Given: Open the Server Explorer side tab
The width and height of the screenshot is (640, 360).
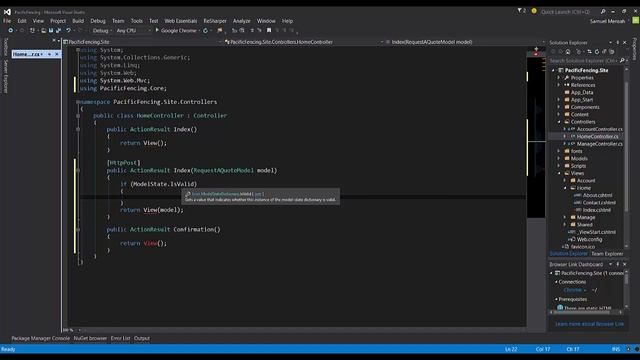Looking at the screenshot, I should point(6,76).
